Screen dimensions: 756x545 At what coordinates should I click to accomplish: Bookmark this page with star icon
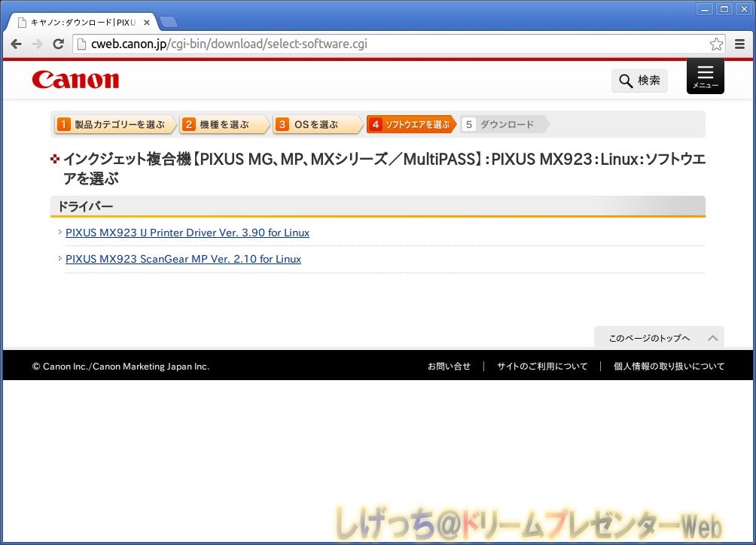pyautogui.click(x=716, y=44)
